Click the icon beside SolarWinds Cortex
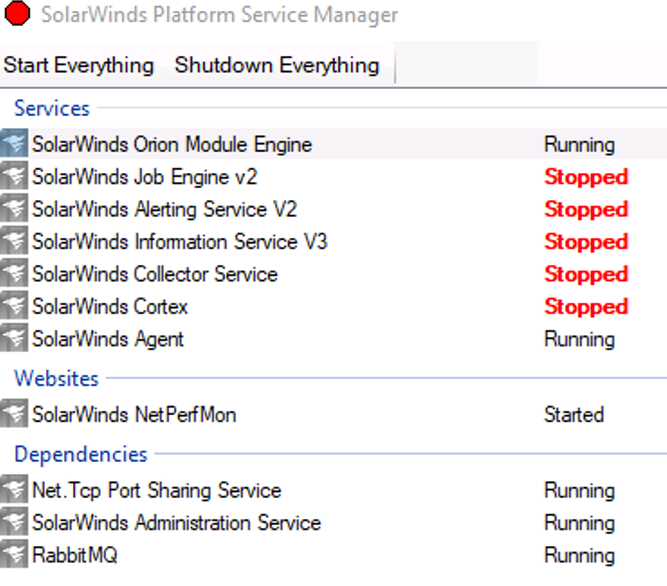 coord(14,306)
